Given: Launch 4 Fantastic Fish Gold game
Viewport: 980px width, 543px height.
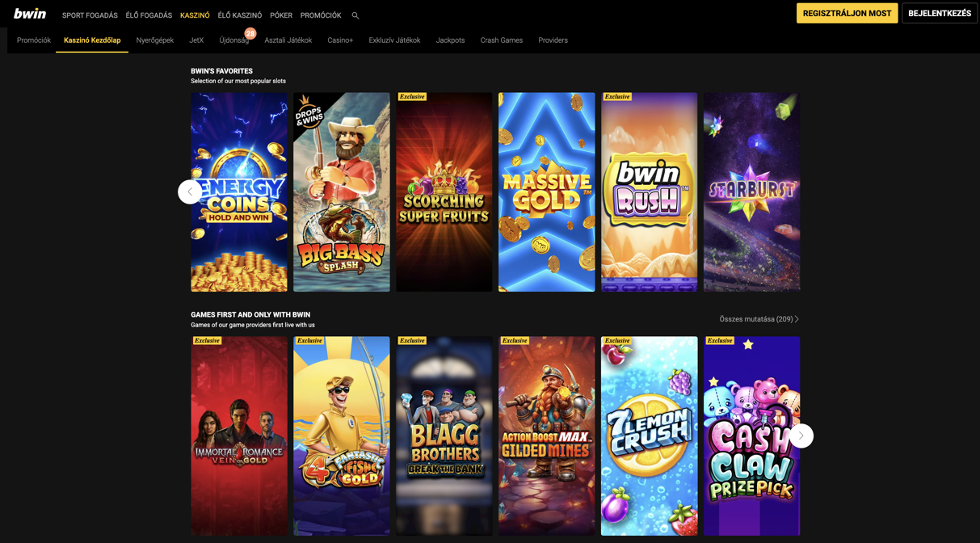Looking at the screenshot, I should [x=342, y=436].
